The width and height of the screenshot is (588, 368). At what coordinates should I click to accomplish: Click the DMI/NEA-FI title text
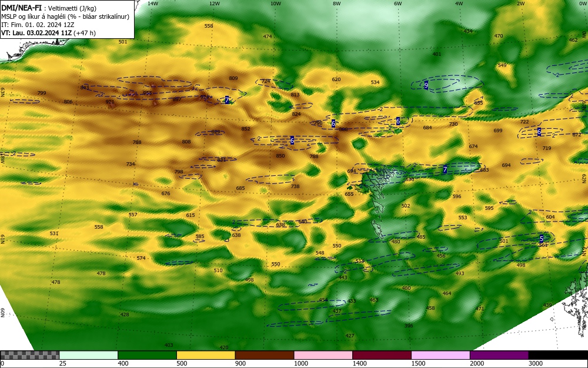pyautogui.click(x=21, y=8)
